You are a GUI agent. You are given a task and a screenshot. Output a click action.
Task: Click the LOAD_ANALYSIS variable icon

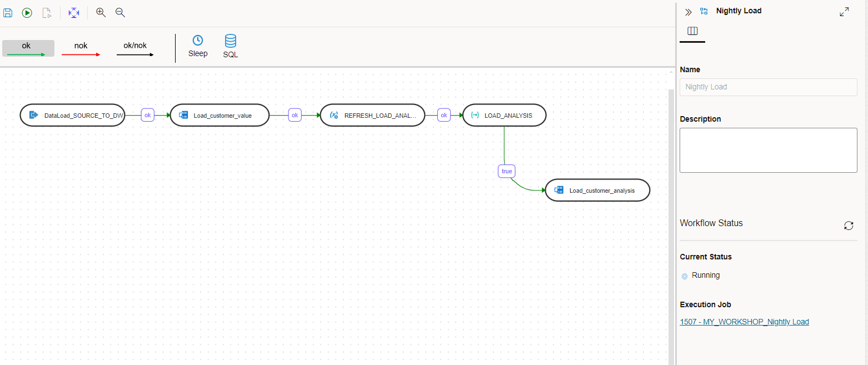(475, 115)
